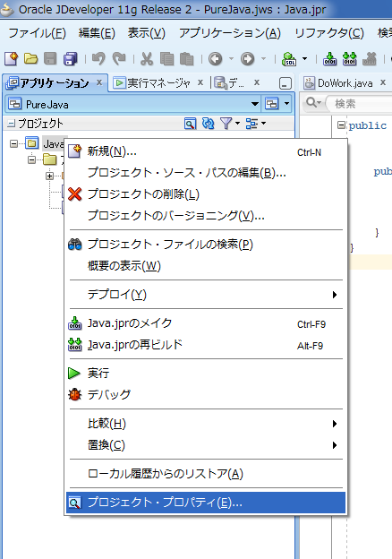Open the ファイル(F) menu
Image resolution: width=392 pixels, height=559 pixels.
pyautogui.click(x=37, y=33)
